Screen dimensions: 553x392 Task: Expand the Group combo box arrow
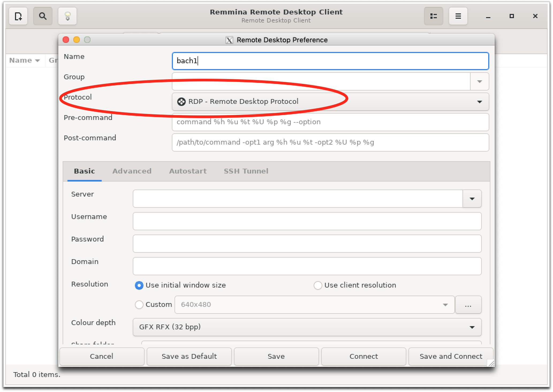point(479,81)
